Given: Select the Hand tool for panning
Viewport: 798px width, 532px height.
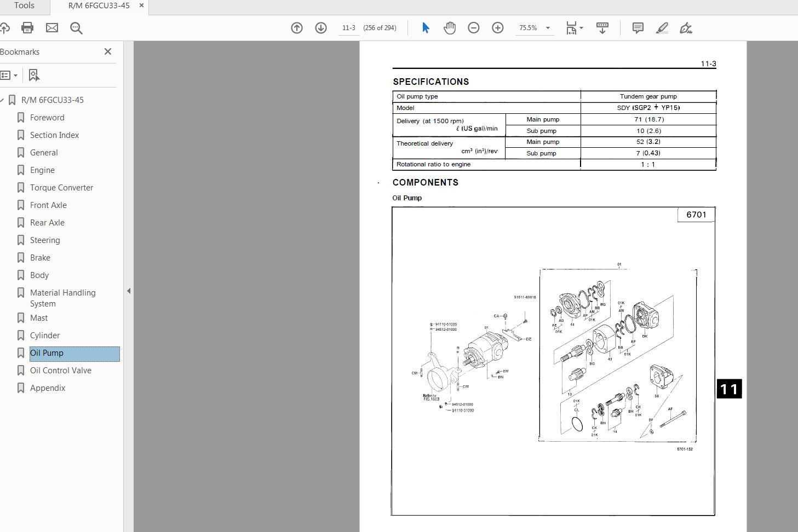Looking at the screenshot, I should 450,27.
